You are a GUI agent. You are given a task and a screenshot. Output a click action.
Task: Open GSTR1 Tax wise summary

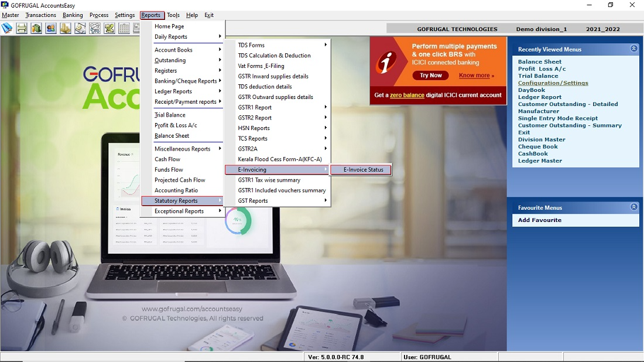(278, 180)
